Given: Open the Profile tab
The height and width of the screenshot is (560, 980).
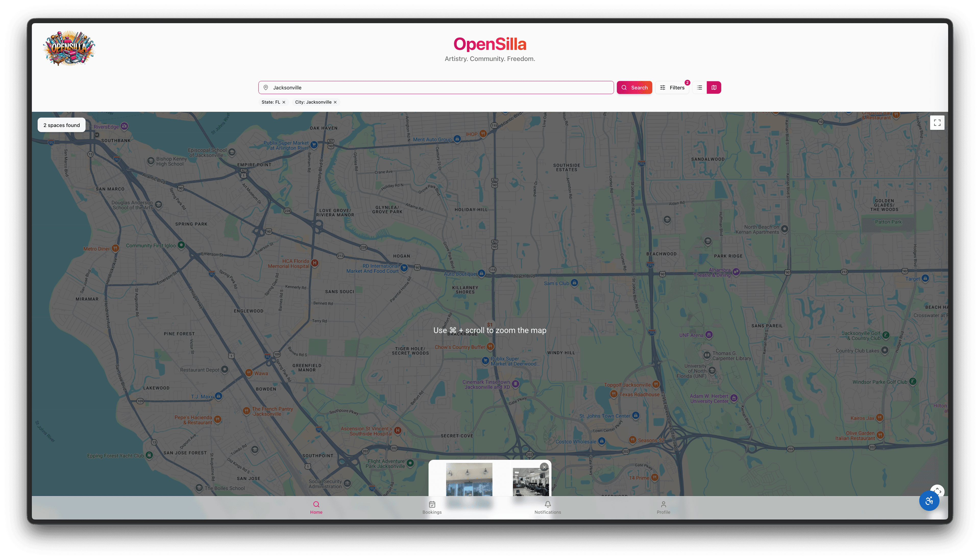Looking at the screenshot, I should click(663, 508).
